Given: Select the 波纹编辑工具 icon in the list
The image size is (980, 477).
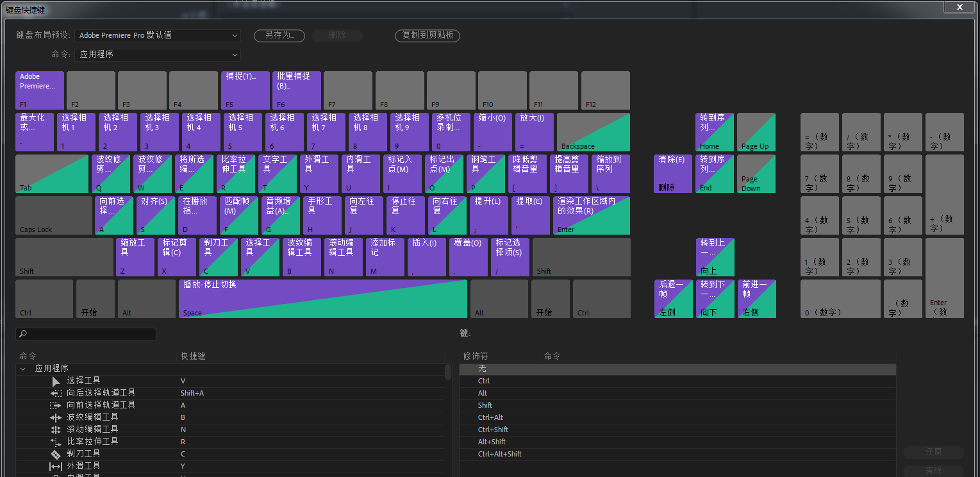Looking at the screenshot, I should (x=56, y=417).
